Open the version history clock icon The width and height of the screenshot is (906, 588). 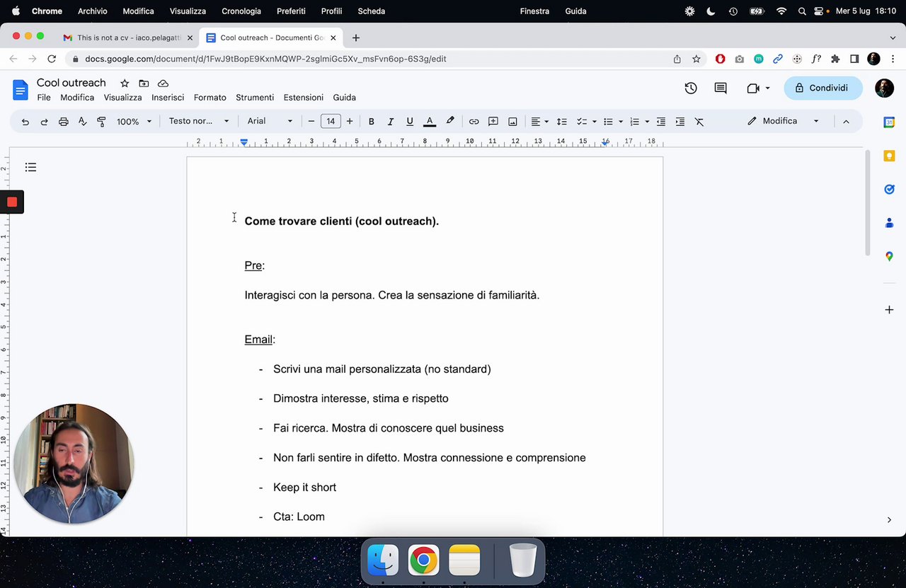coord(691,88)
